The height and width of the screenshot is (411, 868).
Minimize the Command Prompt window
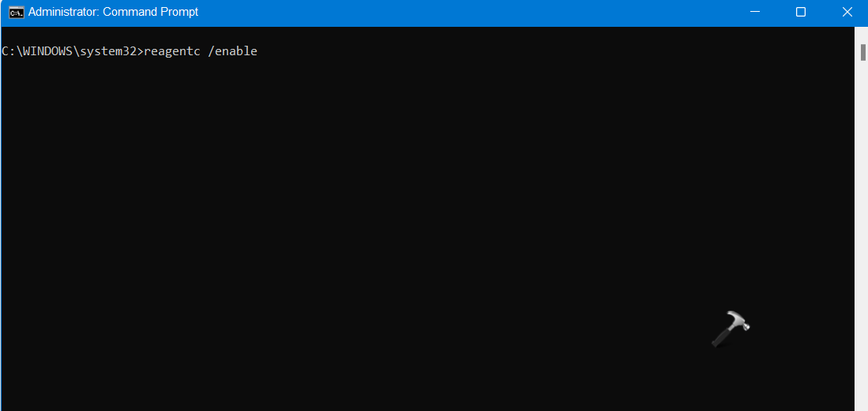tap(755, 12)
